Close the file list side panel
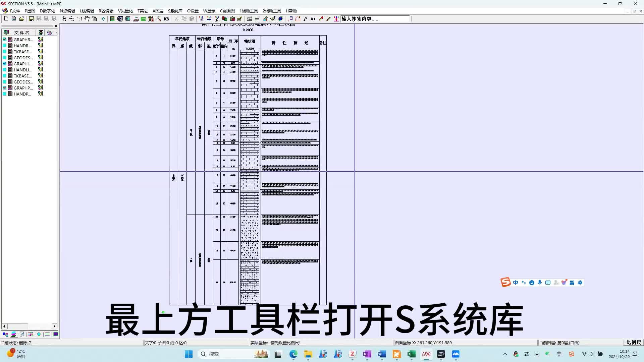Viewport: 644px width, 362px height. (x=56, y=26)
